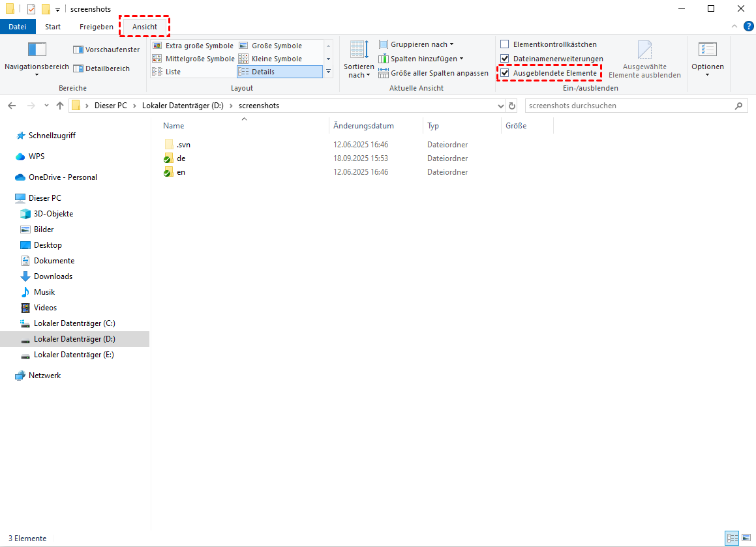Enable Elementkontrollkästchen checkbox
This screenshot has height=547, width=756.
coord(504,44)
